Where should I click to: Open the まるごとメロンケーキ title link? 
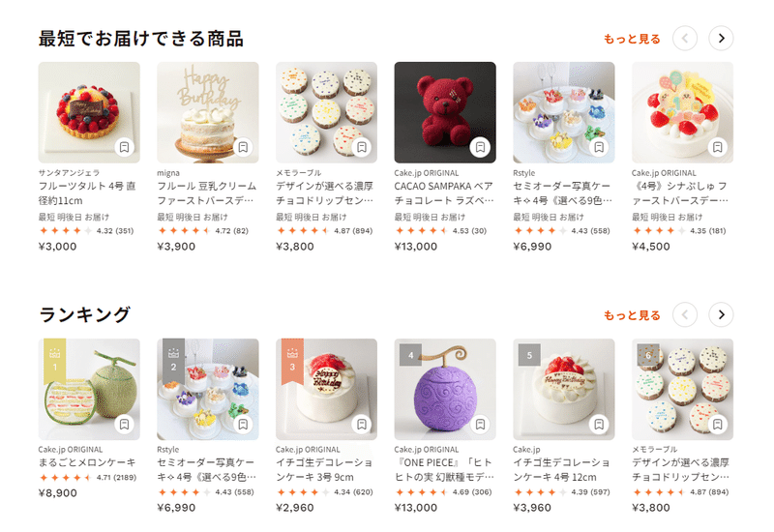(x=87, y=462)
